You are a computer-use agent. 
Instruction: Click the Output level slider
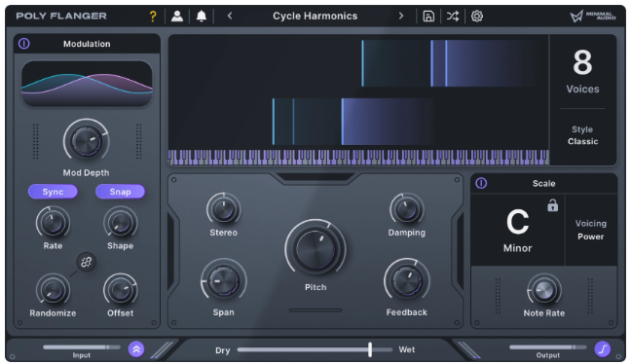(x=547, y=347)
